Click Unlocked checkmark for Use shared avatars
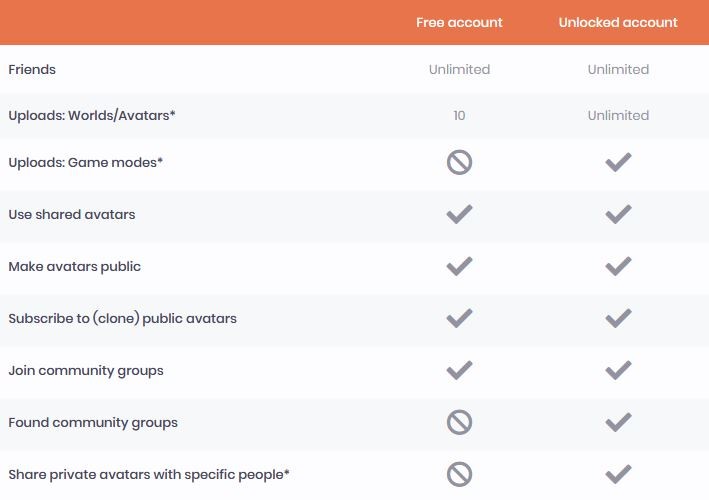This screenshot has width=709, height=500. (x=618, y=214)
